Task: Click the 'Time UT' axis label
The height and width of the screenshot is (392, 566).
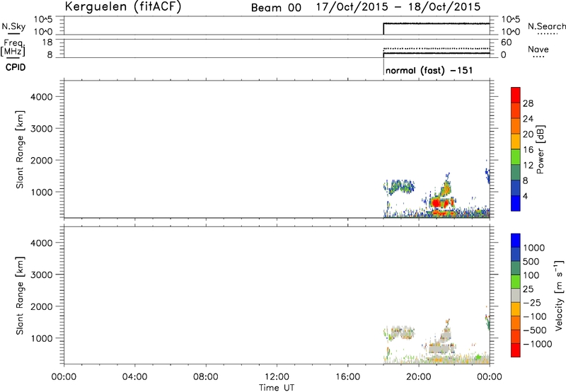Action: [277, 388]
